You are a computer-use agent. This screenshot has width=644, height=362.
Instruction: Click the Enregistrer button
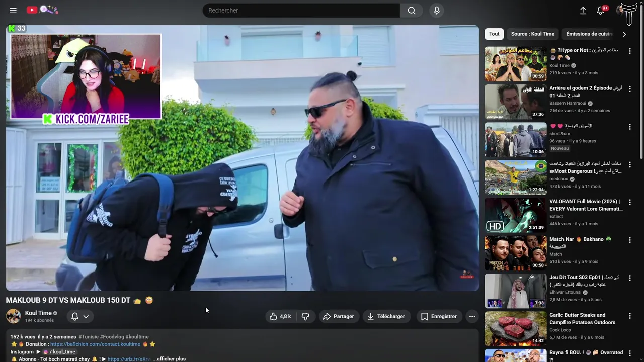coord(439,316)
